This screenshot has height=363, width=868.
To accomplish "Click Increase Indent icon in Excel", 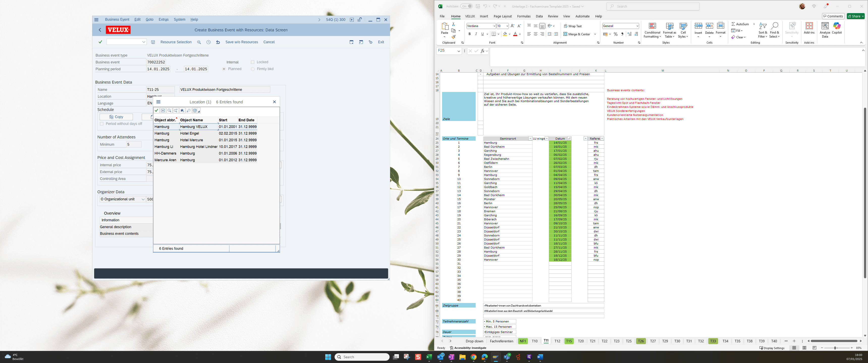I will [x=556, y=34].
